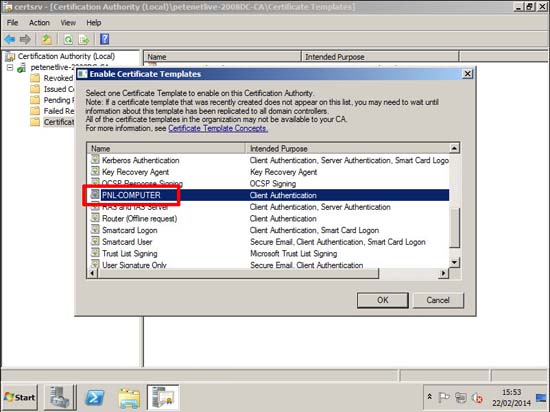Select Certification Authority (Local) root node
The width and height of the screenshot is (550, 412).
click(x=66, y=56)
